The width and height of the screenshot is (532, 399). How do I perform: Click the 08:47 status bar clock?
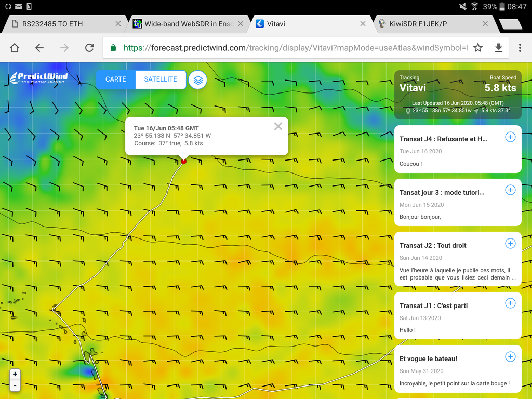(x=517, y=6)
